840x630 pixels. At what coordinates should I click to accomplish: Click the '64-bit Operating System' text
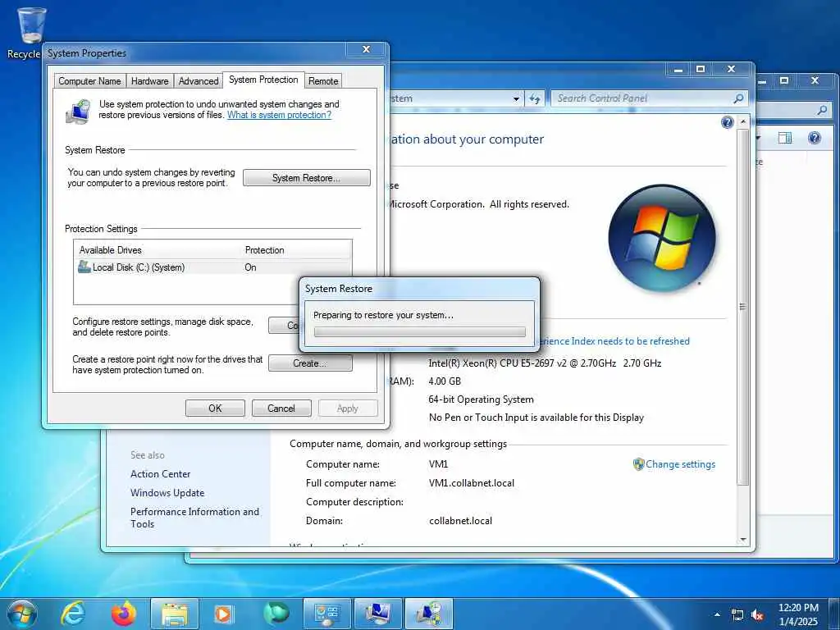click(481, 399)
